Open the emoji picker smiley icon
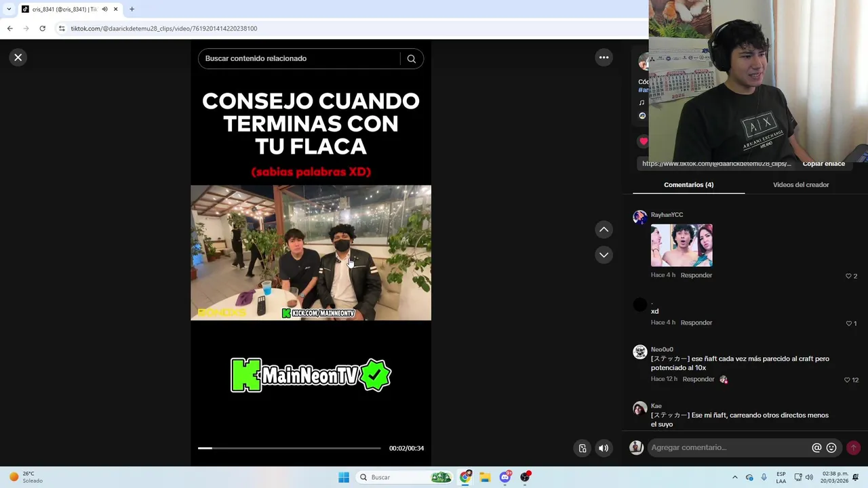 pyautogui.click(x=831, y=447)
